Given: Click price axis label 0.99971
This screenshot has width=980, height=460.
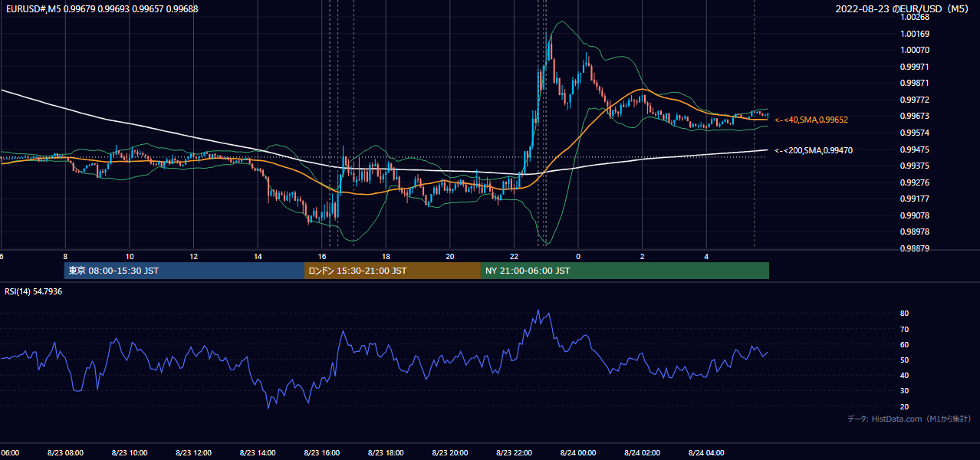Looking at the screenshot, I should tap(916, 67).
